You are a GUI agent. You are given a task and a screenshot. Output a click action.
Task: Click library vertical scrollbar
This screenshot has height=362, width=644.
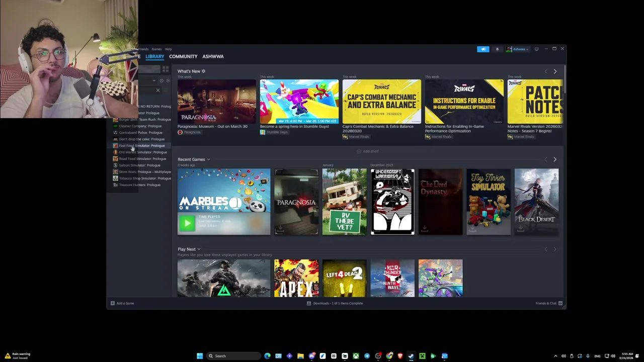565,79
